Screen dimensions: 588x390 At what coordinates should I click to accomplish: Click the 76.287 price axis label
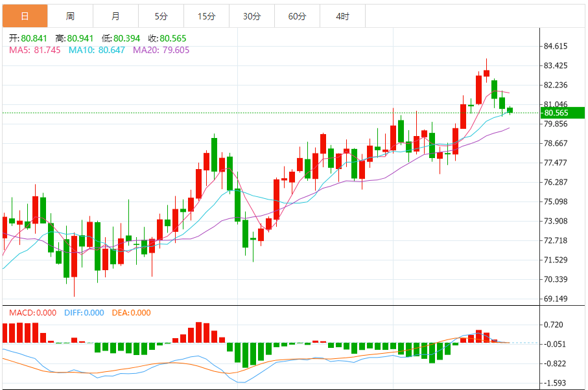point(556,182)
